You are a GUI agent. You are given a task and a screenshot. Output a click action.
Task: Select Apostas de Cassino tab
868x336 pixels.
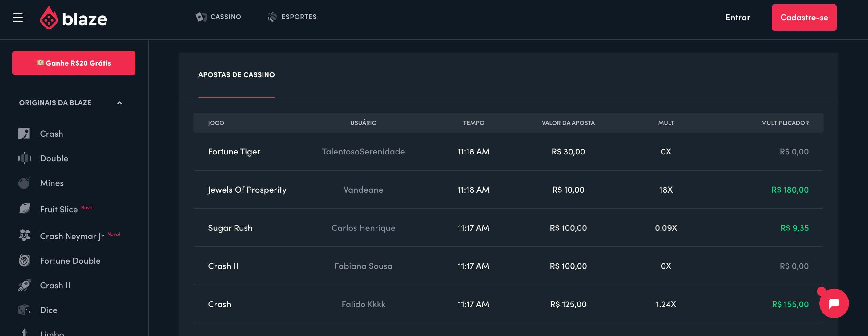pyautogui.click(x=236, y=75)
